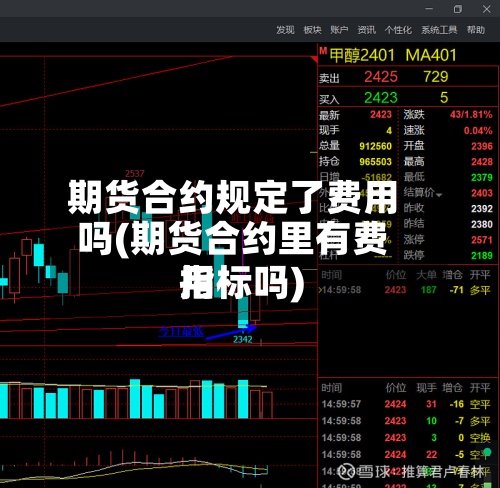Open the 系统工具 menu
The image size is (500, 488).
coord(439,30)
